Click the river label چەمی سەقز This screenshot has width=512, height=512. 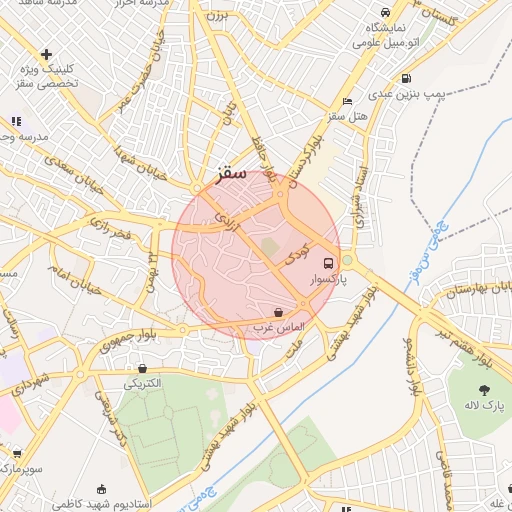pyautogui.click(x=430, y=252)
